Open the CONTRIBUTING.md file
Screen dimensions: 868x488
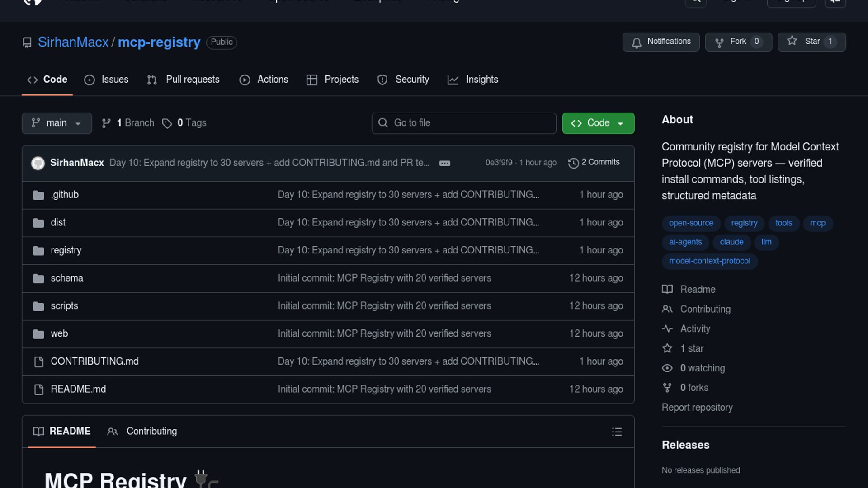[94, 361]
